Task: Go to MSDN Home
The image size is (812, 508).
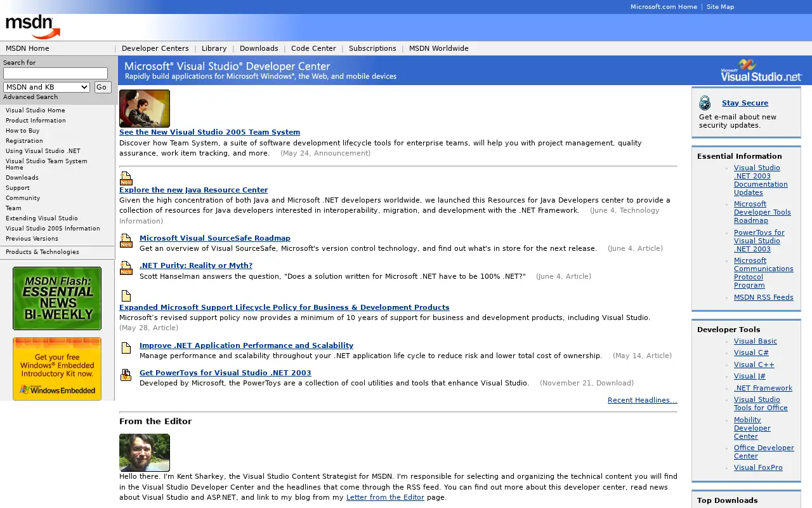Action: [27, 48]
